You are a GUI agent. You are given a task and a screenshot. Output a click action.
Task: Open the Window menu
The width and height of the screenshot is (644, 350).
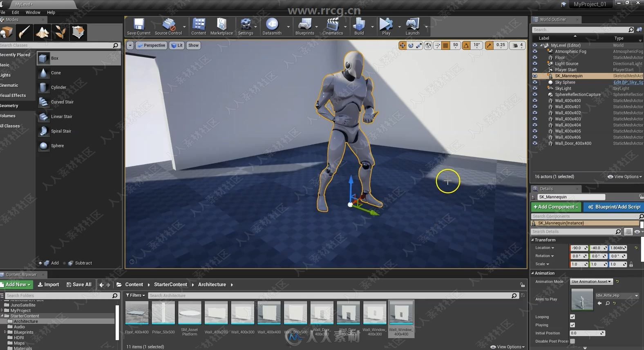33,13
